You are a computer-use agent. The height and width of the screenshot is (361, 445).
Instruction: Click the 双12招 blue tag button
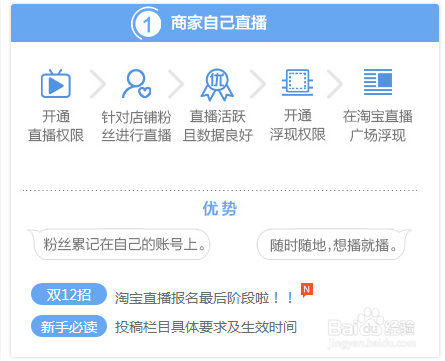pos(69,294)
